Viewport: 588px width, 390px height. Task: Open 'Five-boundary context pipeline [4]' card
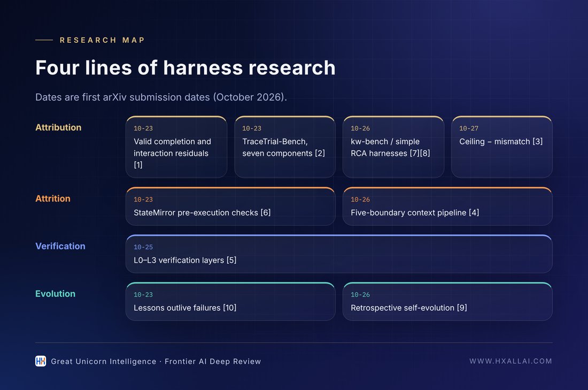(447, 206)
